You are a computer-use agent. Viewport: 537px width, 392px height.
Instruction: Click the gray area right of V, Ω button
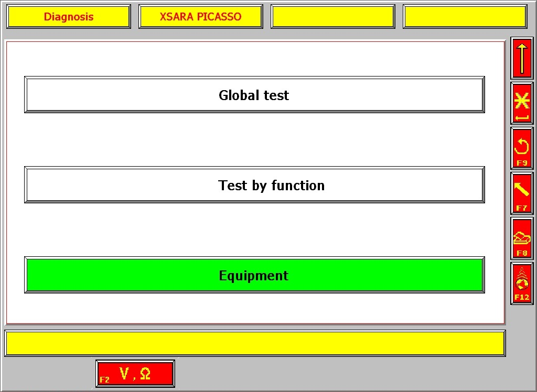point(315,374)
